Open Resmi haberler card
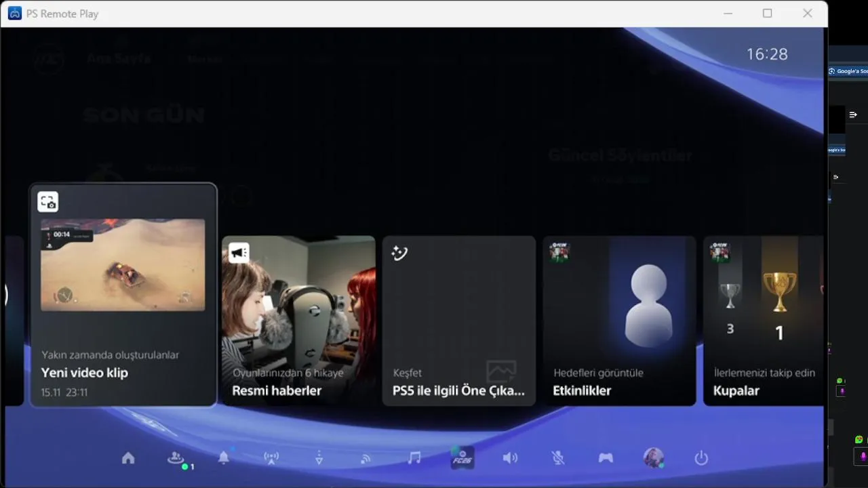The image size is (868, 488). [x=298, y=321]
